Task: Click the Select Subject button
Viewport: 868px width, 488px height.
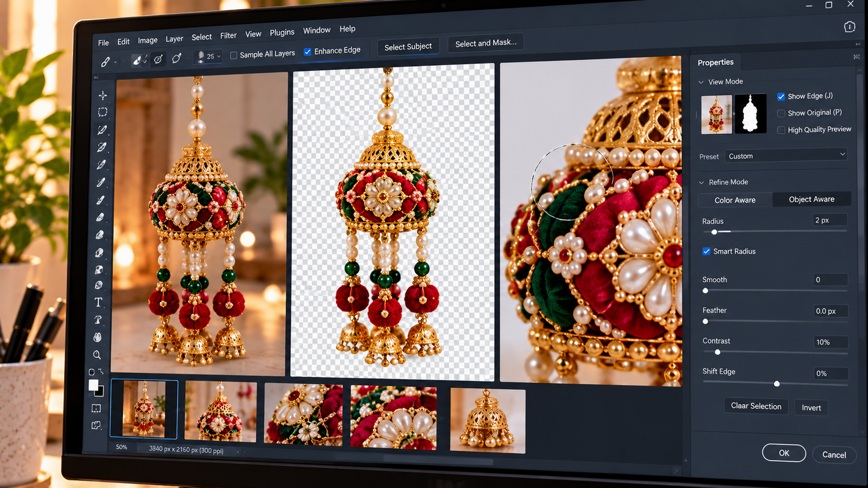Action: (408, 47)
